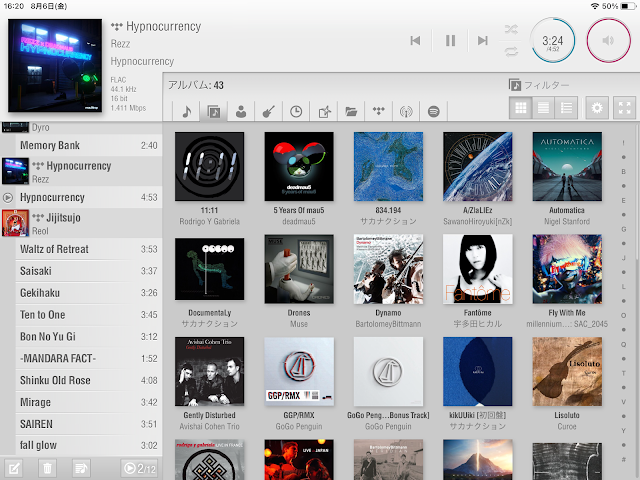Click the play indicator on the Hypnocurrency track
Viewport: 640px width, 480px height.
click(x=7, y=198)
